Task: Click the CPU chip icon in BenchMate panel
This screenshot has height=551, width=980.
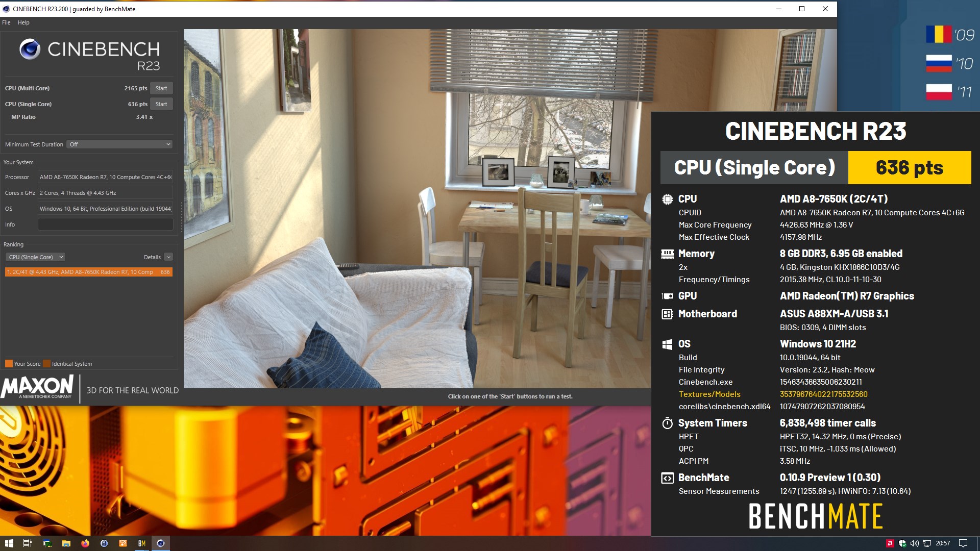Action: click(667, 199)
